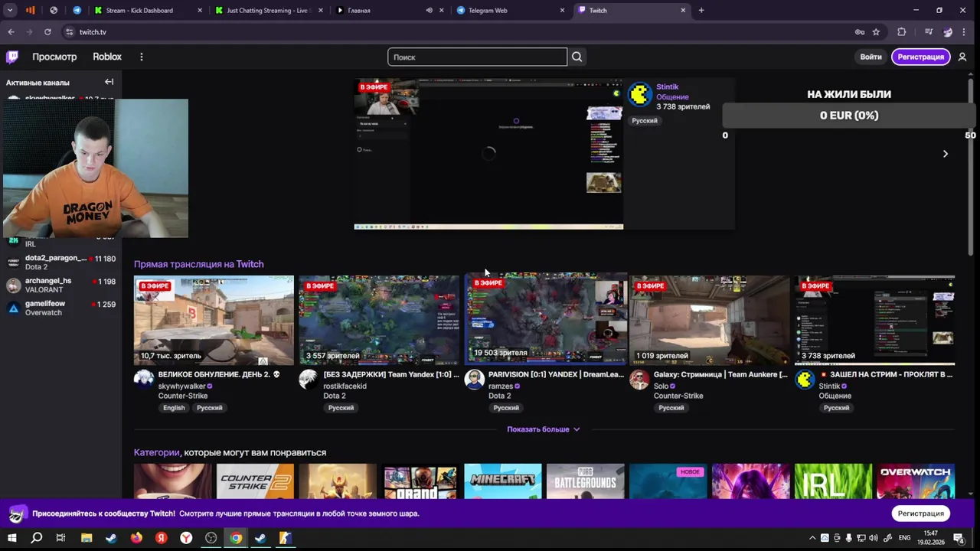Open the password key icon
This screenshot has width=980, height=551.
pos(860,32)
